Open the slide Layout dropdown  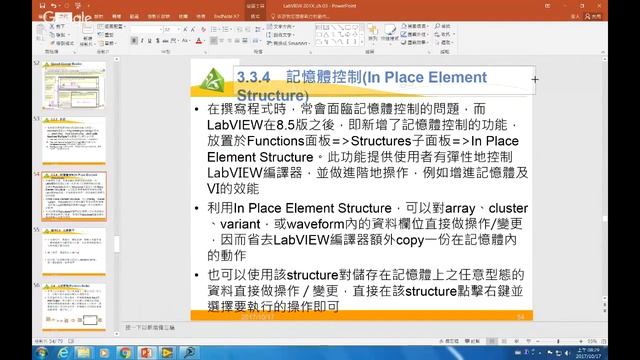click(112, 27)
